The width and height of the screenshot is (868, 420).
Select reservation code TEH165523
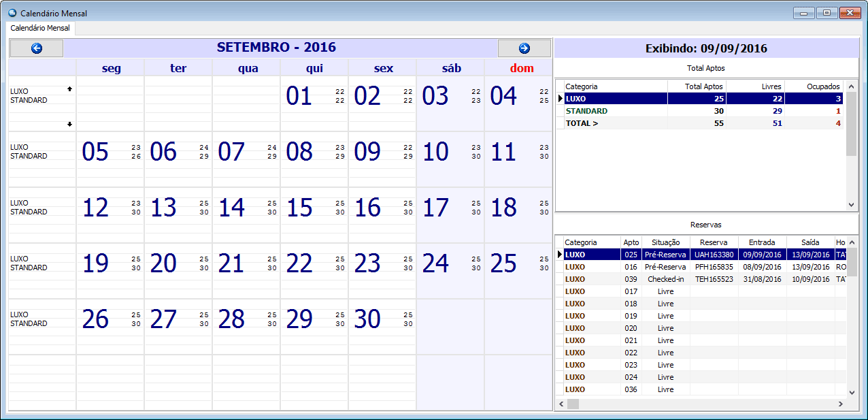(x=714, y=279)
